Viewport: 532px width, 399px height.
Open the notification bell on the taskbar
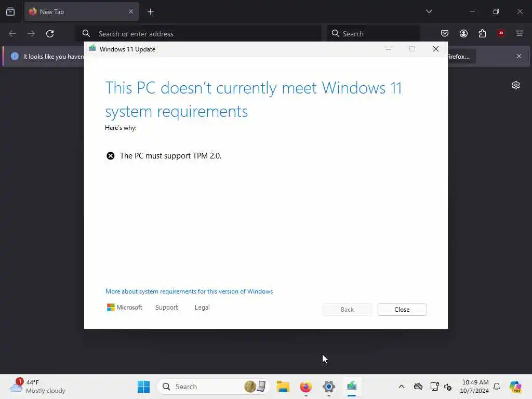click(x=497, y=387)
